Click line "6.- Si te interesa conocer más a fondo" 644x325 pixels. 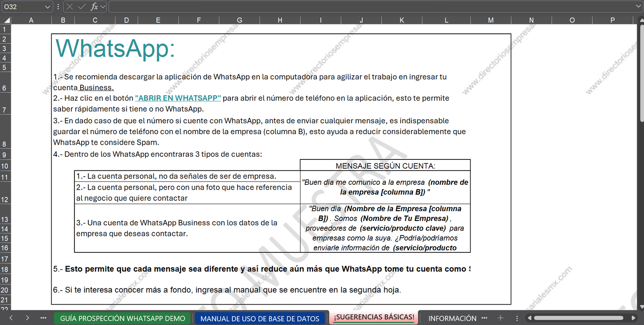click(x=227, y=290)
